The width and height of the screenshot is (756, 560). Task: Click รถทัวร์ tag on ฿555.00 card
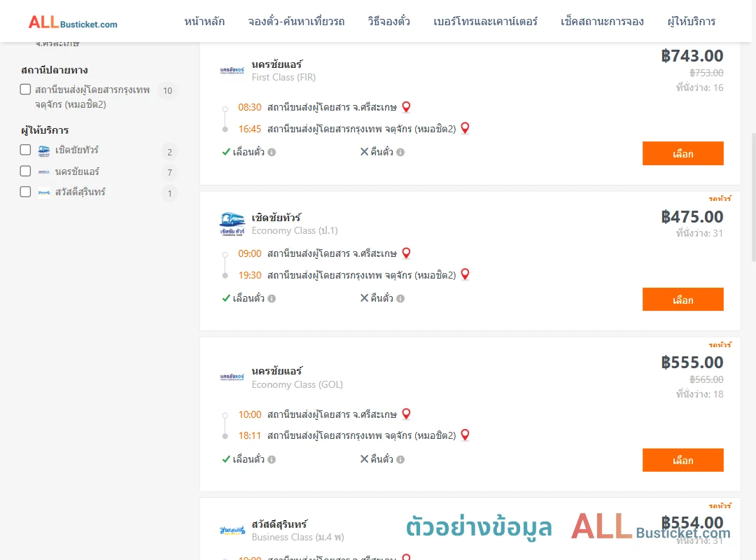[x=720, y=345]
